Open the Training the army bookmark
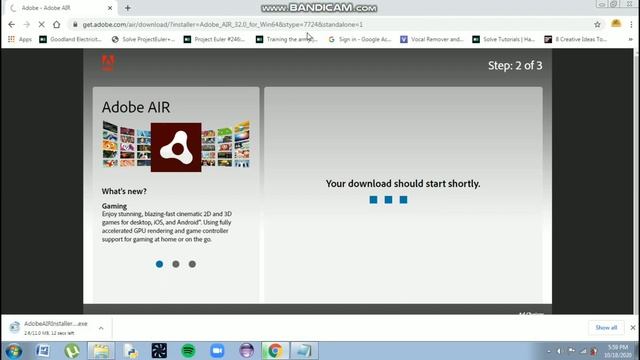Viewport: 640px width, 360px height. (x=287, y=39)
